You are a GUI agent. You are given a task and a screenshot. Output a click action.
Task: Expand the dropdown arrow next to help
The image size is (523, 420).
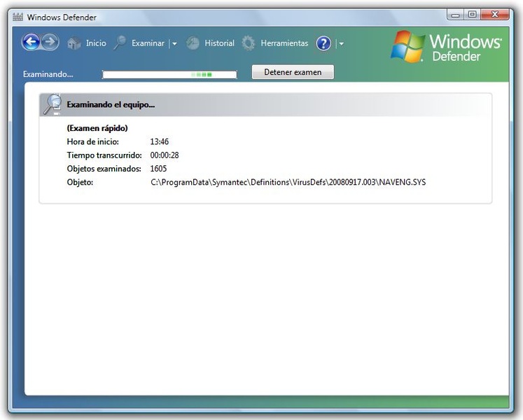[341, 44]
